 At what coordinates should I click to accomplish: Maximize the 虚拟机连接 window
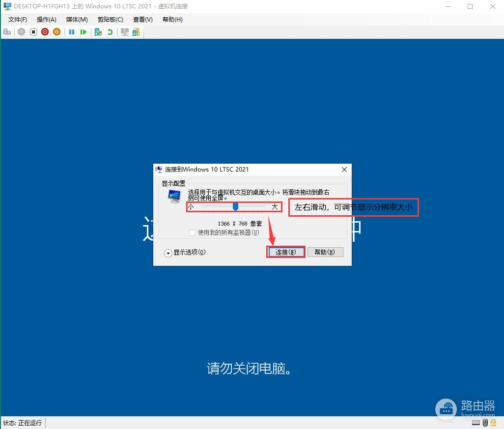(470, 6)
